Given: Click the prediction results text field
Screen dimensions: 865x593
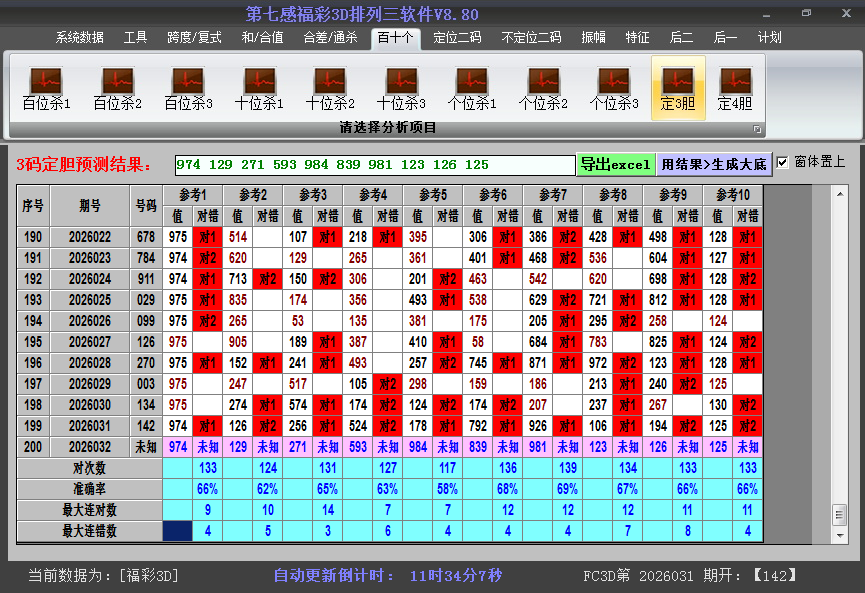Looking at the screenshot, I should (374, 165).
